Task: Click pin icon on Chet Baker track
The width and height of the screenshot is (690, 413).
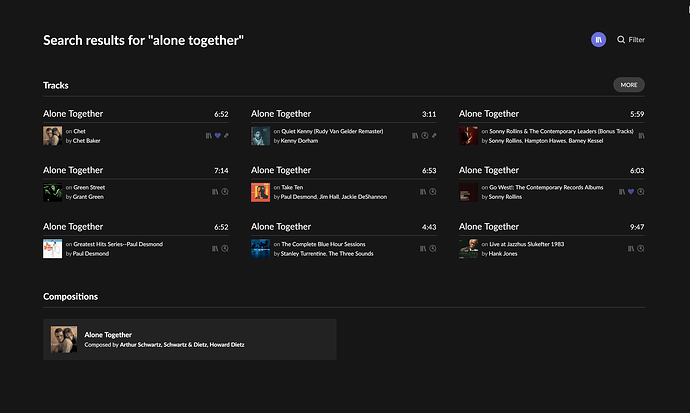Action: (x=226, y=135)
